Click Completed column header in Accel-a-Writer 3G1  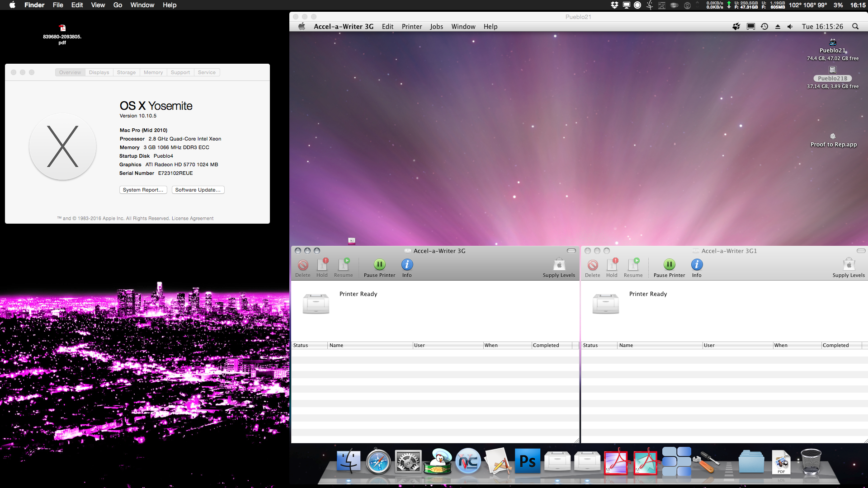(x=841, y=345)
